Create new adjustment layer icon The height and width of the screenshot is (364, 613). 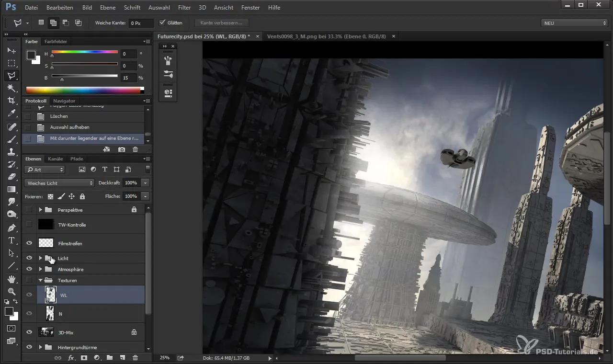click(97, 358)
